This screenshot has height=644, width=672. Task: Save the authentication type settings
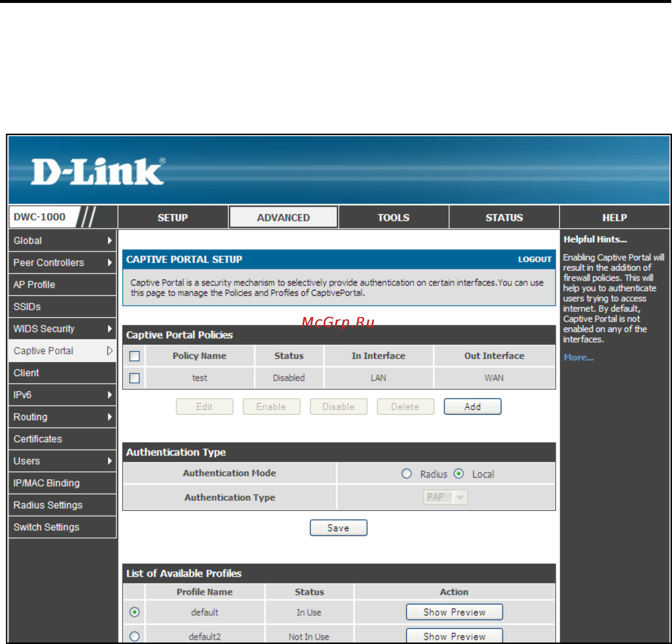(338, 528)
